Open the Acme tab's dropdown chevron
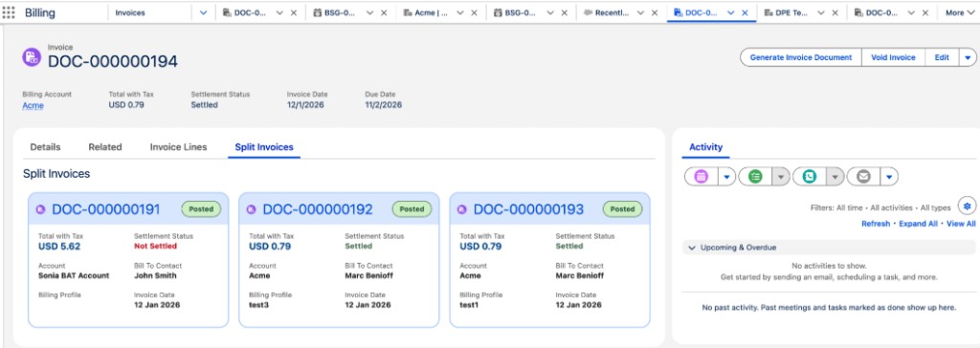 (x=460, y=12)
